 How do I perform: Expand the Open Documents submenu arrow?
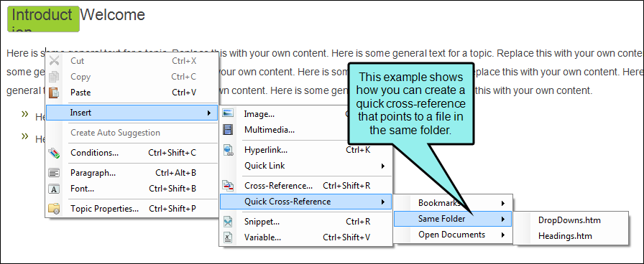point(502,235)
